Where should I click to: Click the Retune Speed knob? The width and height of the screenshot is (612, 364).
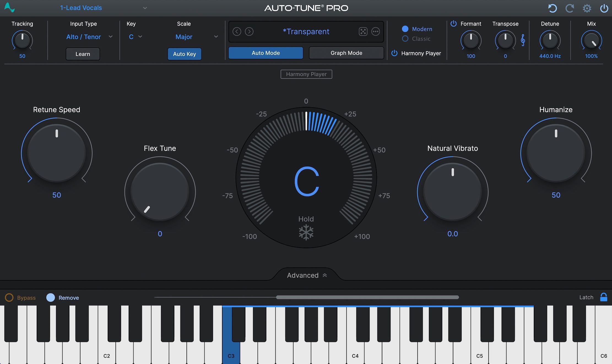tap(57, 153)
